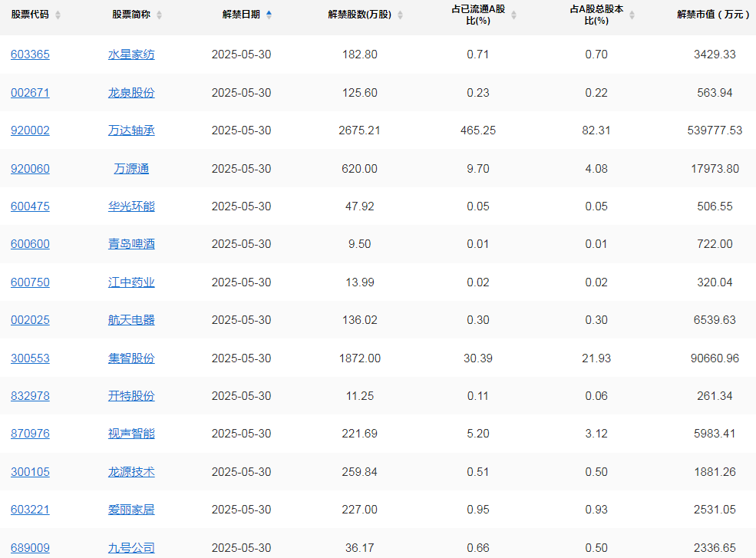Image resolution: width=756 pixels, height=558 pixels.
Task: Open stock code 870976
Action: click(31, 434)
